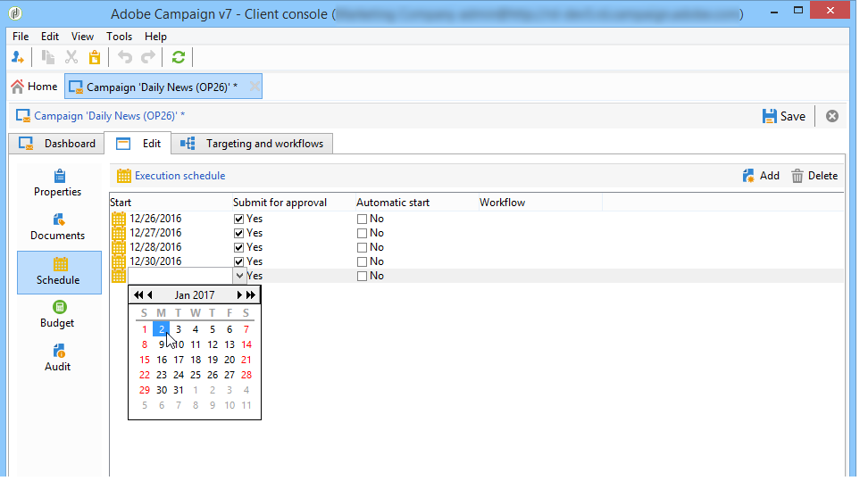Uncheck Submit for approval on 12/27/2016
868x489 pixels.
pos(238,234)
